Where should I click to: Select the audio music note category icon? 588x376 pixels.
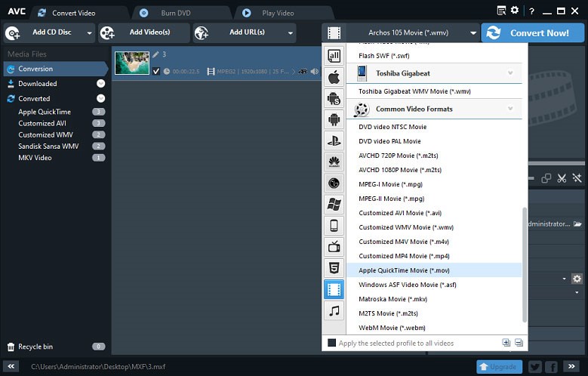(334, 311)
